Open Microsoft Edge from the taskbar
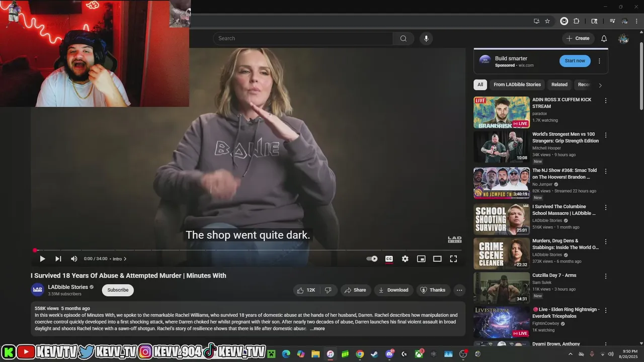The height and width of the screenshot is (362, 644). [286, 354]
